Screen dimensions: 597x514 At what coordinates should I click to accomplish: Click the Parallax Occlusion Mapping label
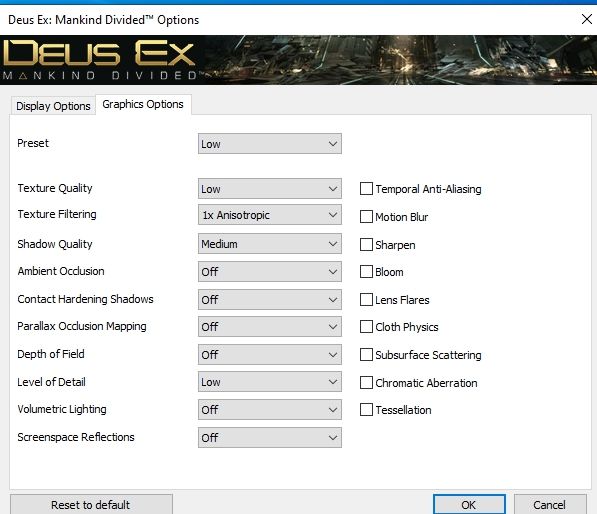tap(82, 326)
